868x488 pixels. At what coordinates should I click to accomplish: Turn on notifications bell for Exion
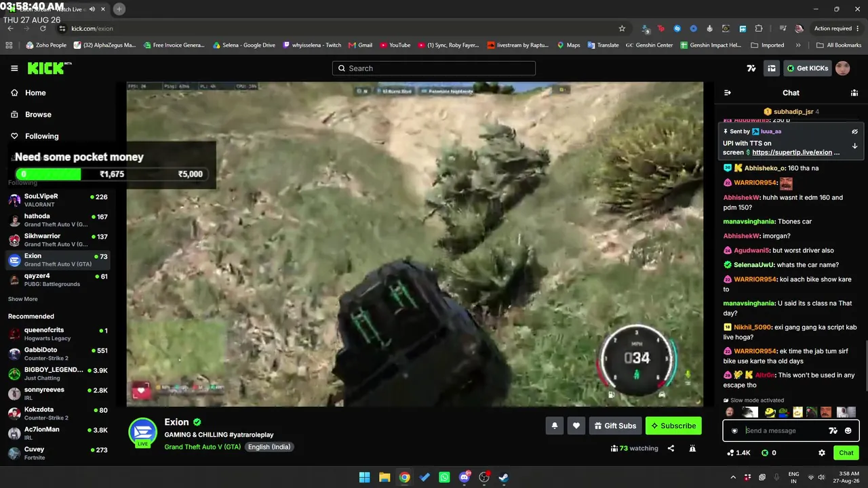(x=555, y=426)
